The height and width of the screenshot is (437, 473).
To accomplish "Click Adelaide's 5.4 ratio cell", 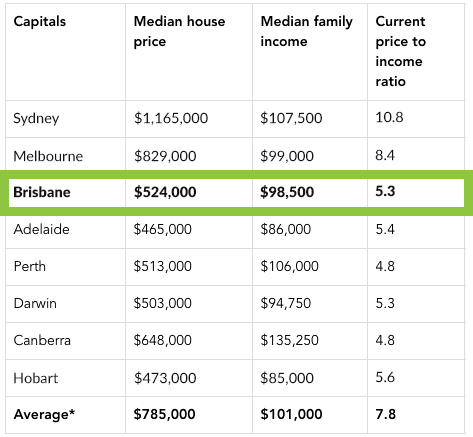I will click(385, 229).
